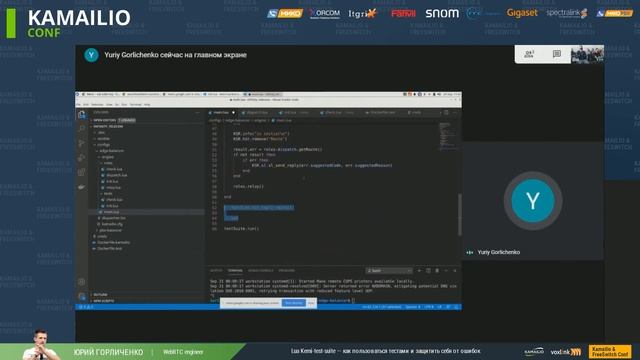Click the new terminal plus icon
Viewport: 640px width, 360px height.
pyautogui.click(x=419, y=271)
